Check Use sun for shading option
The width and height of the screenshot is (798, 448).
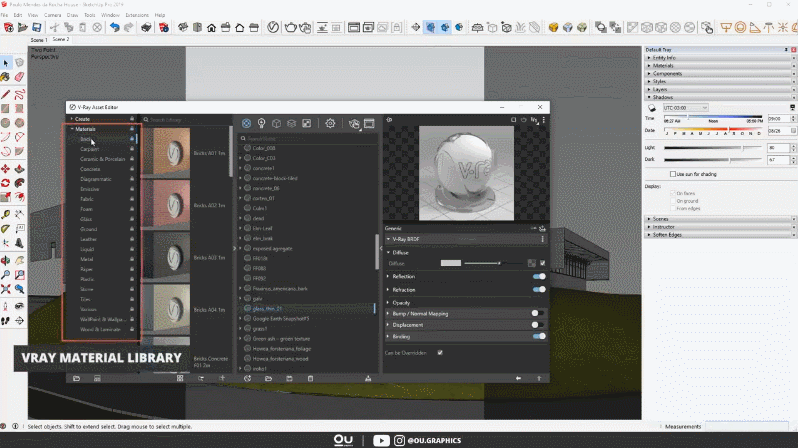669,174
